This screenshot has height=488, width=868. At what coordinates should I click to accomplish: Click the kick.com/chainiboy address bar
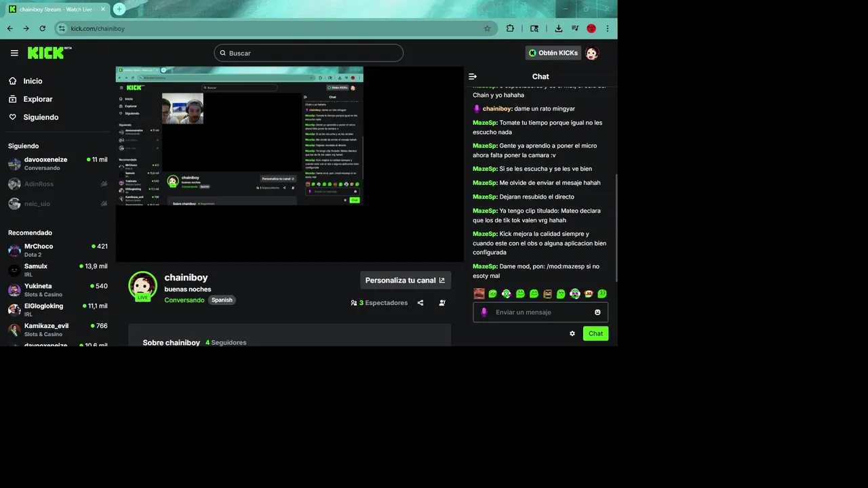[275, 28]
